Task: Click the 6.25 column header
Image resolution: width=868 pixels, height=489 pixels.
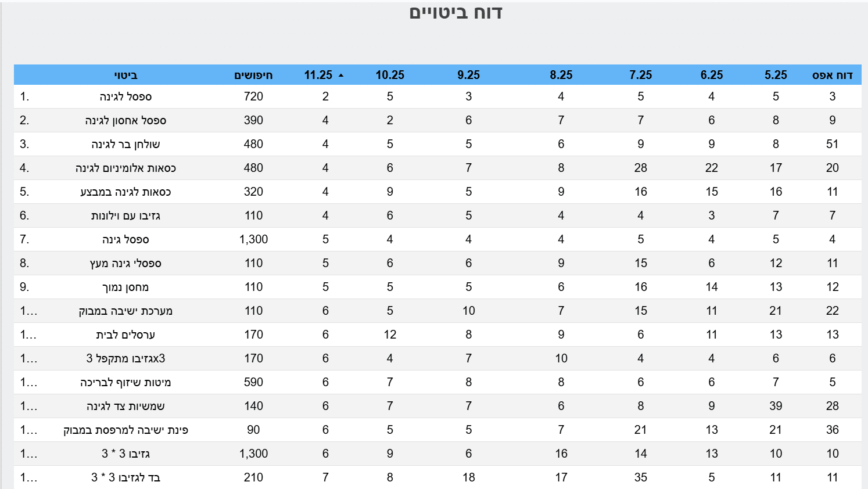Action: (x=711, y=75)
